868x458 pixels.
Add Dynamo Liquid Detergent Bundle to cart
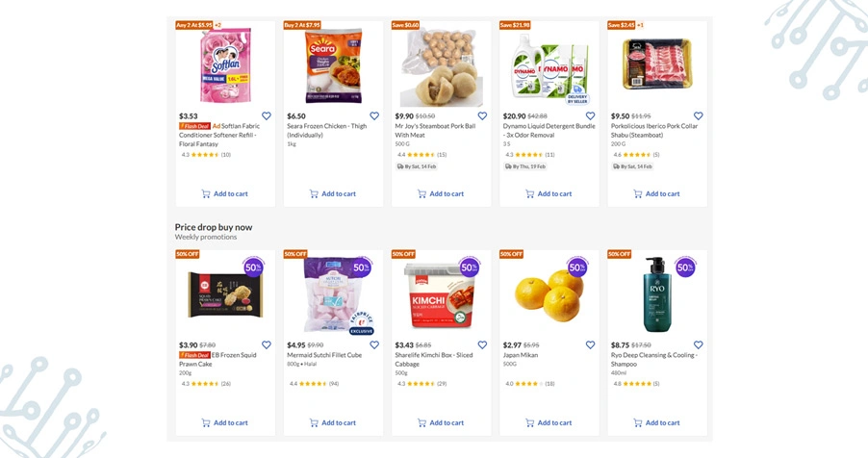click(549, 193)
